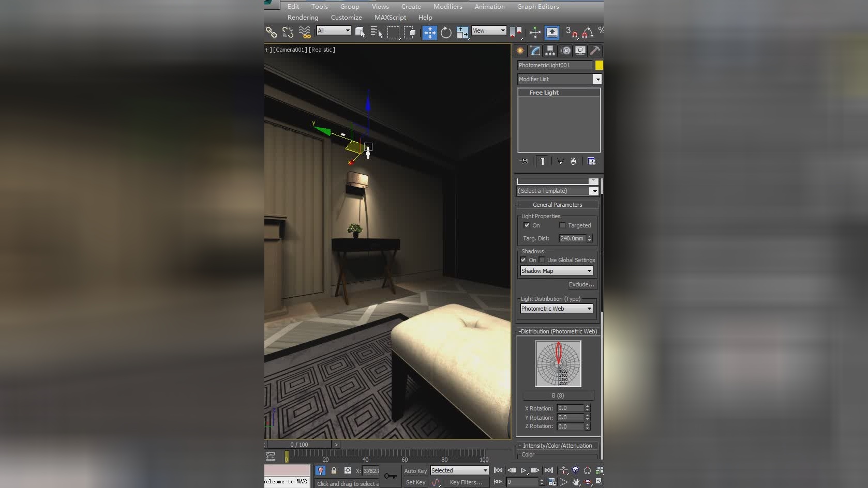
Task: Toggle 3D Snaps icon
Action: 571,33
